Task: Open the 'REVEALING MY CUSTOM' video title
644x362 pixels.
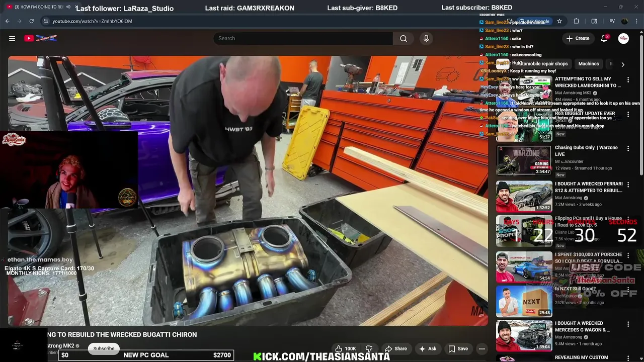Action: (581, 357)
